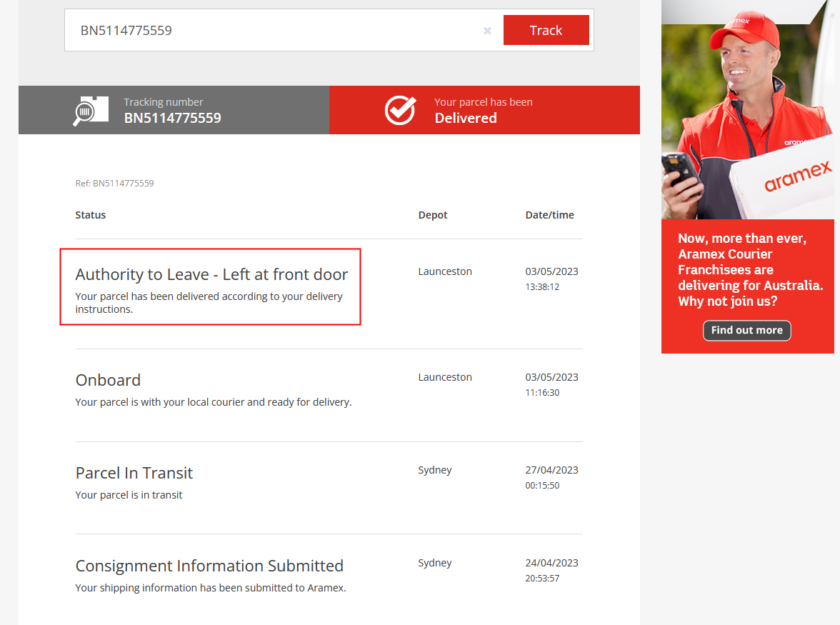Focus the tracking number input field

coord(271,30)
